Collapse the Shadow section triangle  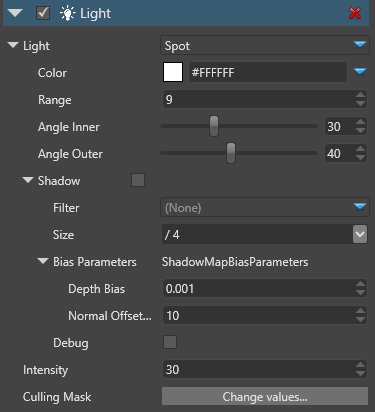(28, 180)
